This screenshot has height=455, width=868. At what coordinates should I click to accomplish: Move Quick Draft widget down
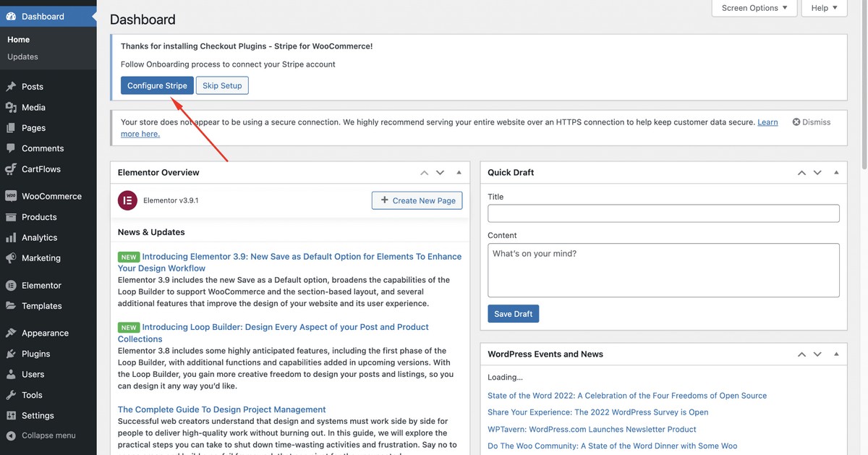coord(817,173)
